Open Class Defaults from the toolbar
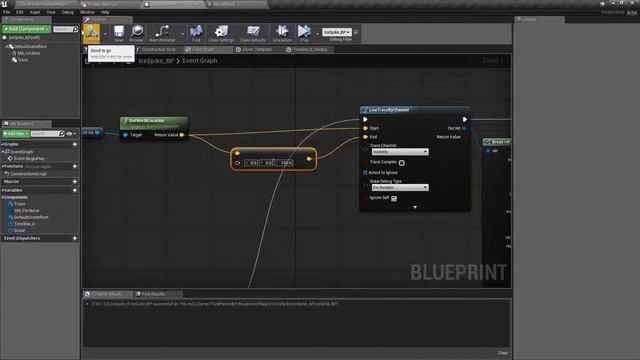Screen dimensions: 640x360 tap(253, 33)
